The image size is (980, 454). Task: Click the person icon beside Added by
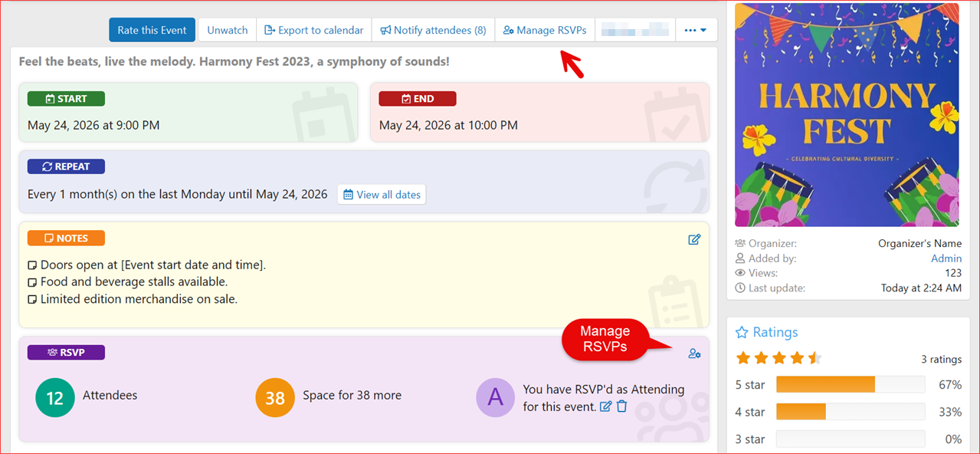pyautogui.click(x=740, y=258)
